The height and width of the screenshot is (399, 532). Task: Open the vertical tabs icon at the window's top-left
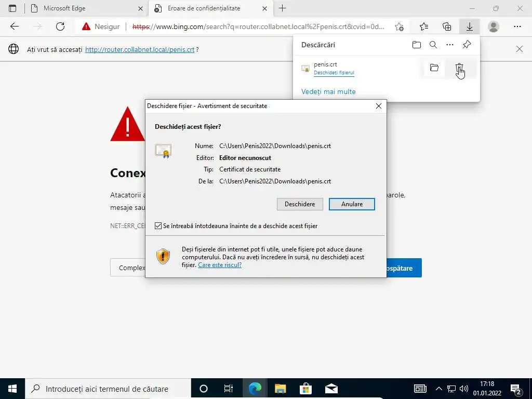(x=12, y=8)
